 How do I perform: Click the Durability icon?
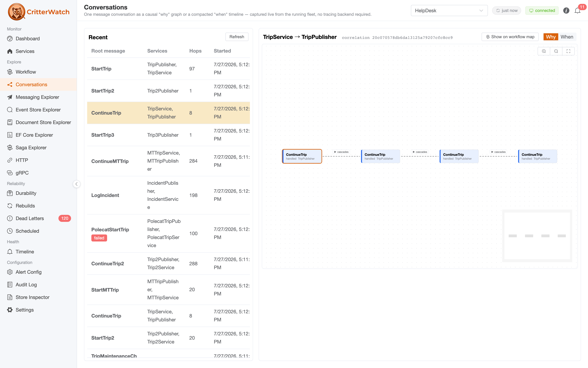pos(10,193)
